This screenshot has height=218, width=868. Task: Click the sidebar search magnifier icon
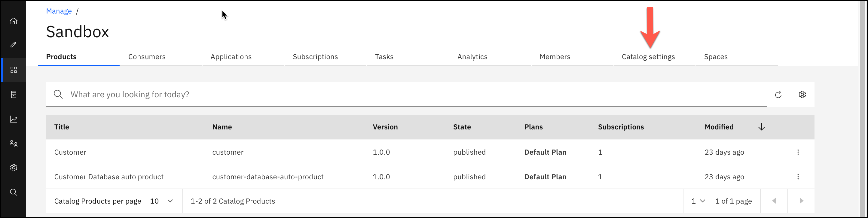pos(14,192)
